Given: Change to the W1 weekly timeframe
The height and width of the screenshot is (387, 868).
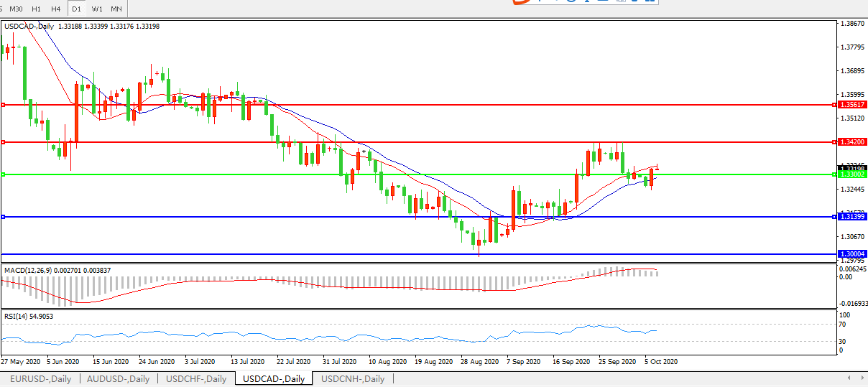Looking at the screenshot, I should tap(97, 9).
